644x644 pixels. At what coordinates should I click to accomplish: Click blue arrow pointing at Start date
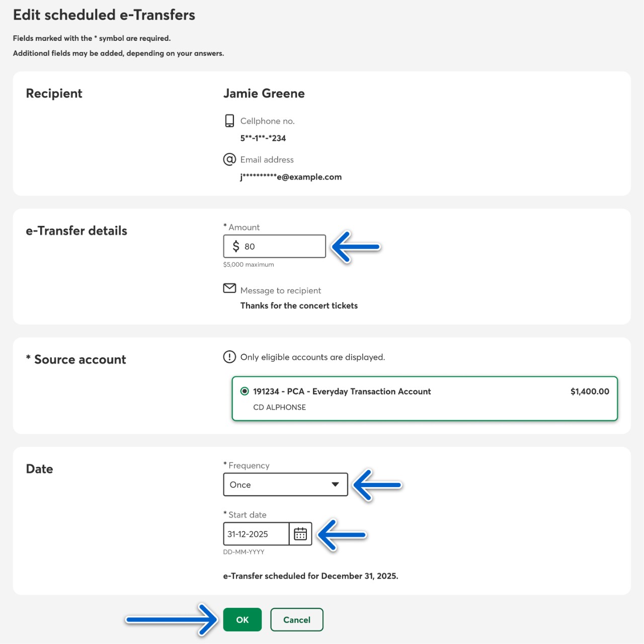point(342,534)
